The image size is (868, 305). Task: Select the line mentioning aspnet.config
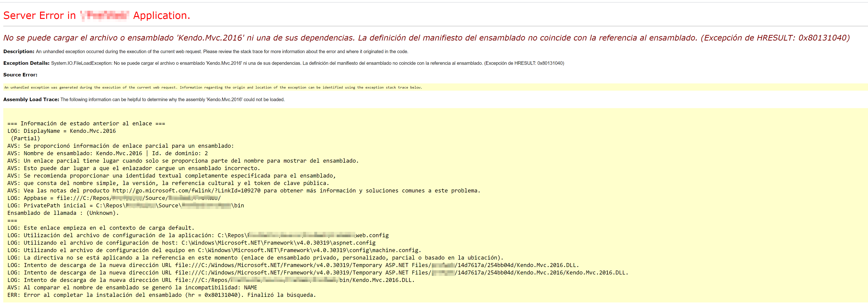coord(191,243)
